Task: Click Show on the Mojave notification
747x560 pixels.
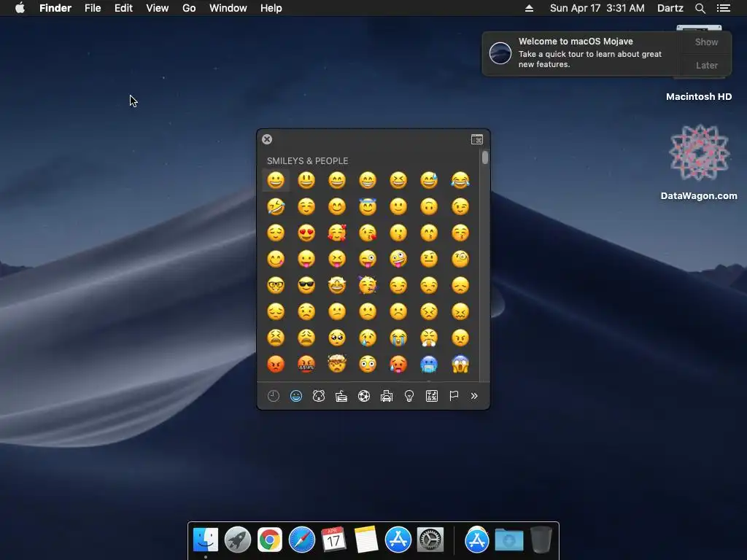Action: 706,42
